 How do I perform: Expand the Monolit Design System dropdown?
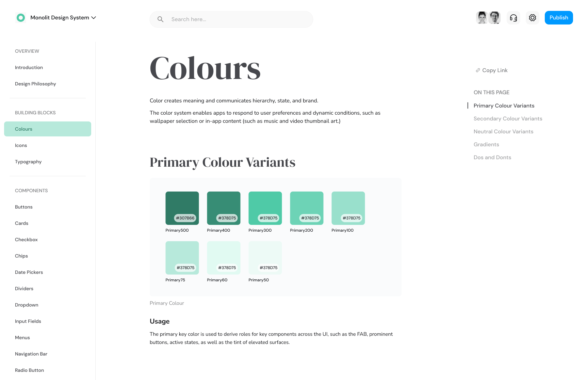(94, 18)
